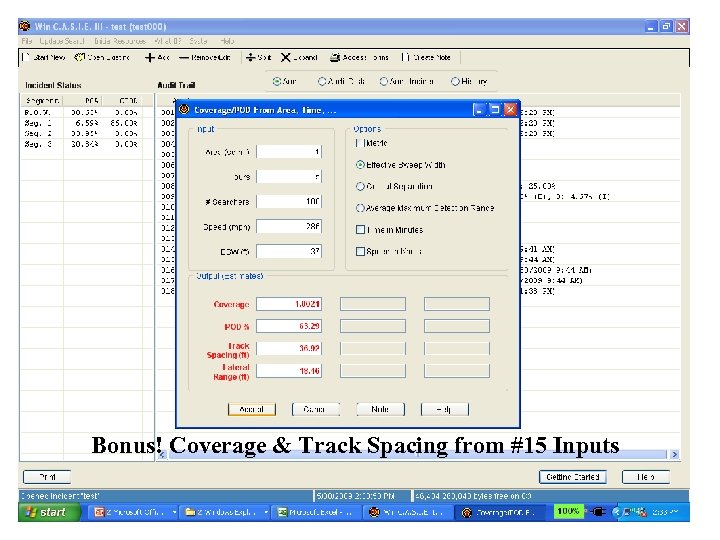This screenshot has height=540, width=720.
Task: Click the green 100% battery indicator
Action: tap(568, 511)
